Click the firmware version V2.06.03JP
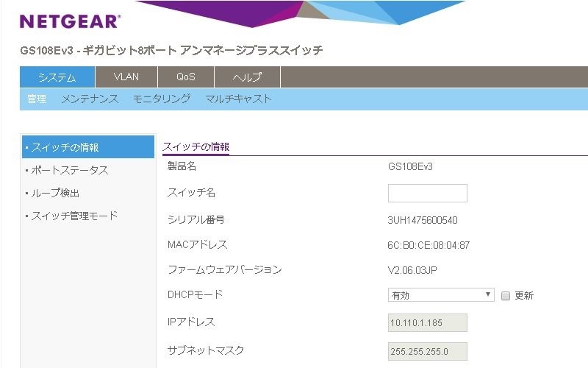Viewport: 588px width, 368px height. click(x=412, y=270)
